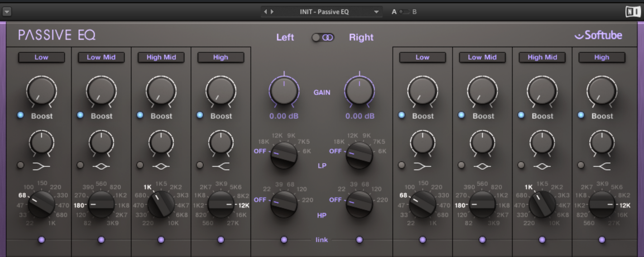Click right High Mid band bell shape icon
This screenshot has width=644, height=257.
[542, 167]
